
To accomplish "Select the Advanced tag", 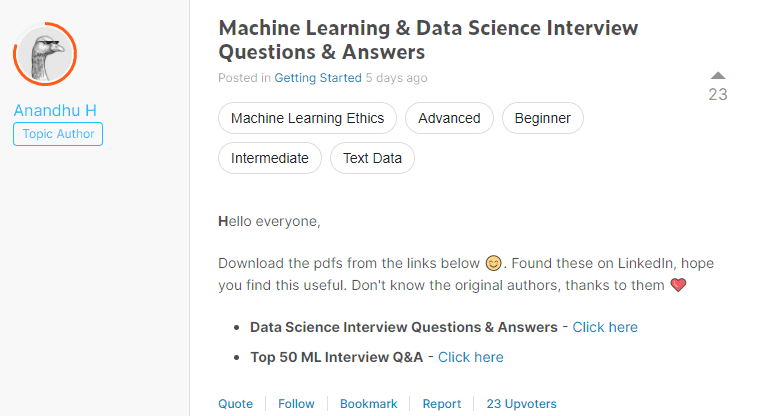I will (x=449, y=118).
